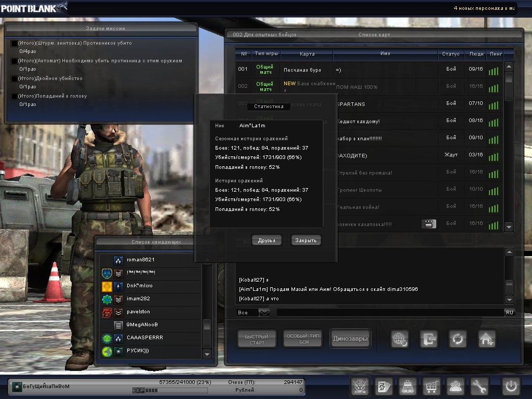This screenshot has height=399, width=532.
Task: Click the blue shield emblem in second waiting row
Action: tap(107, 273)
